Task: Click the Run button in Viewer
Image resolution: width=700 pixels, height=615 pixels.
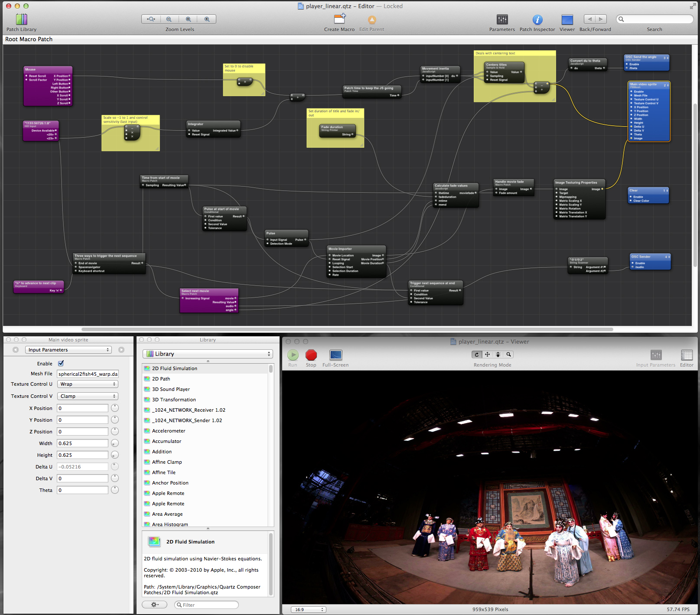Action: pos(293,355)
